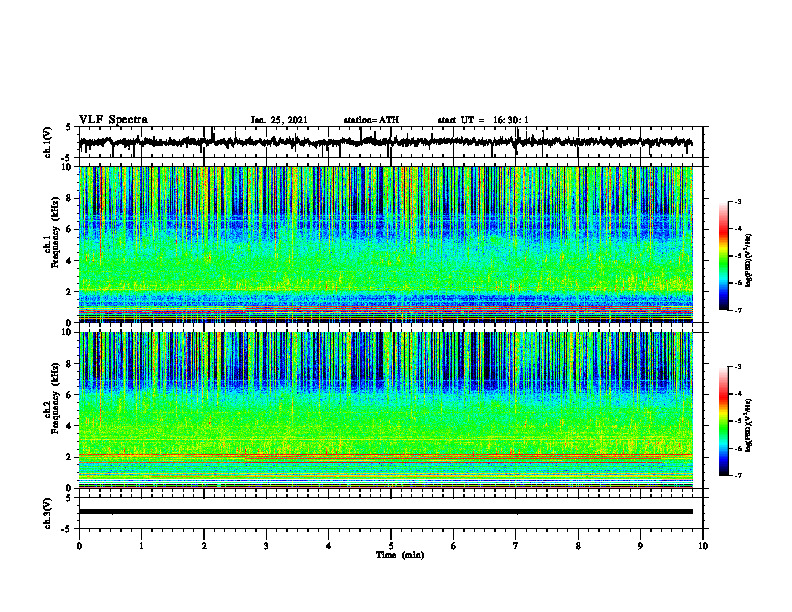Click the "-3" tick on ch.1 colorbar

737,202
